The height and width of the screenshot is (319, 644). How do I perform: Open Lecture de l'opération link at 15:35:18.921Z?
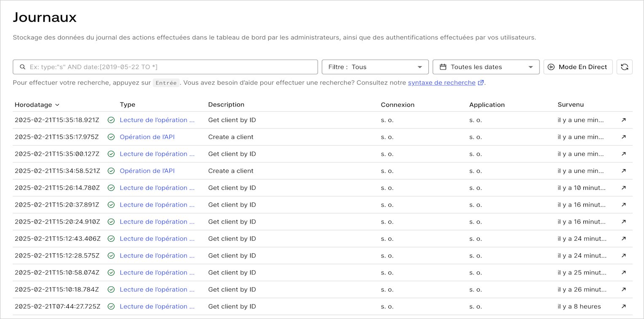click(x=157, y=120)
